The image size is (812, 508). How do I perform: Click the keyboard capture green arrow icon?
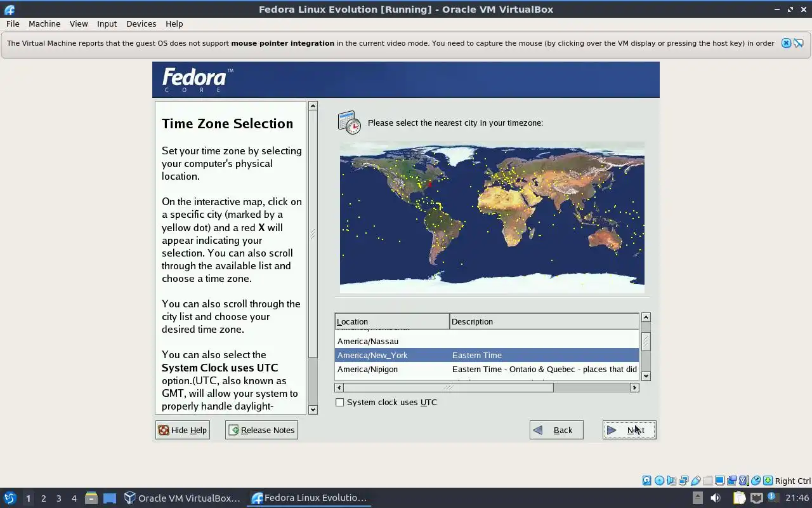click(x=768, y=481)
